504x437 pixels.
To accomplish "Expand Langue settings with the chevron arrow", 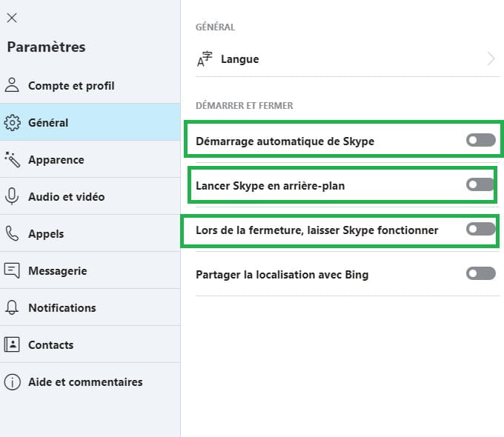I will point(491,59).
